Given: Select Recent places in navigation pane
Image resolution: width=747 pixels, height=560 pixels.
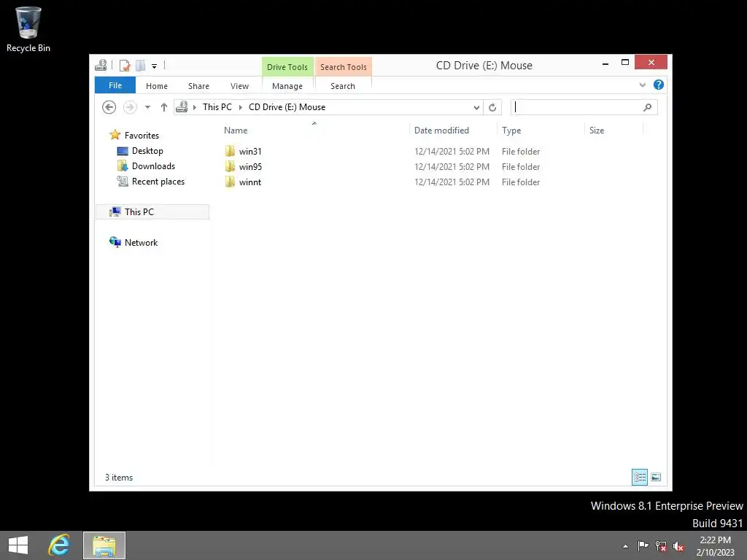Looking at the screenshot, I should point(158,182).
